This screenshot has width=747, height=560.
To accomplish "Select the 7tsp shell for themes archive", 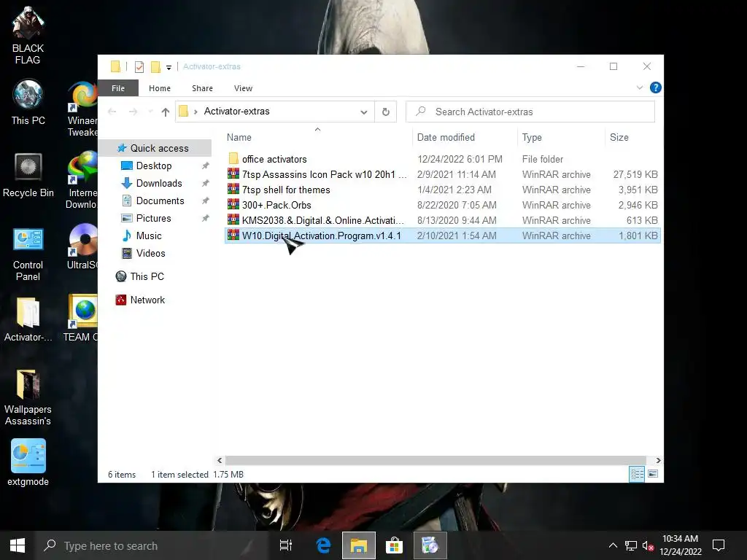I will click(443, 190).
